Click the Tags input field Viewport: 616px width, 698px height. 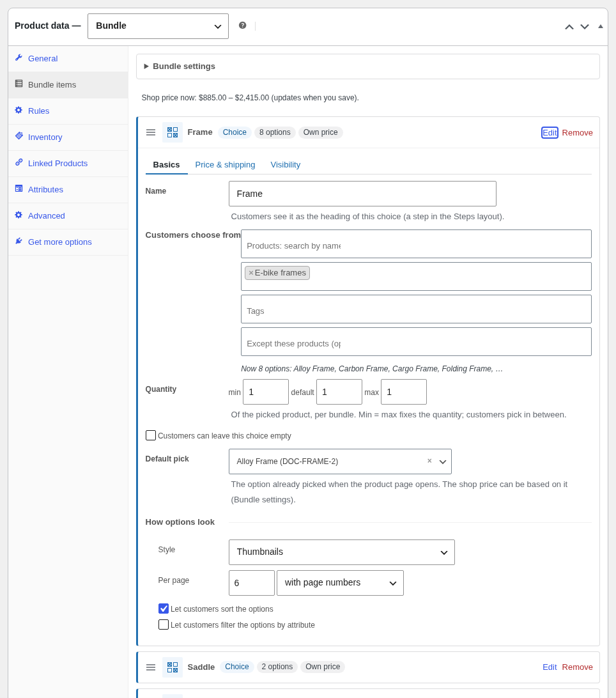(416, 309)
